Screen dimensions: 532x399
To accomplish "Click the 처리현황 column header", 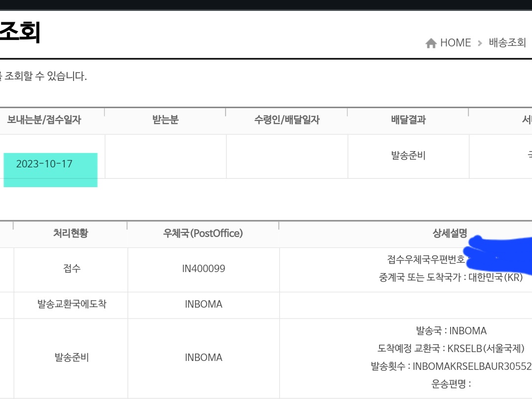I will coord(70,234).
